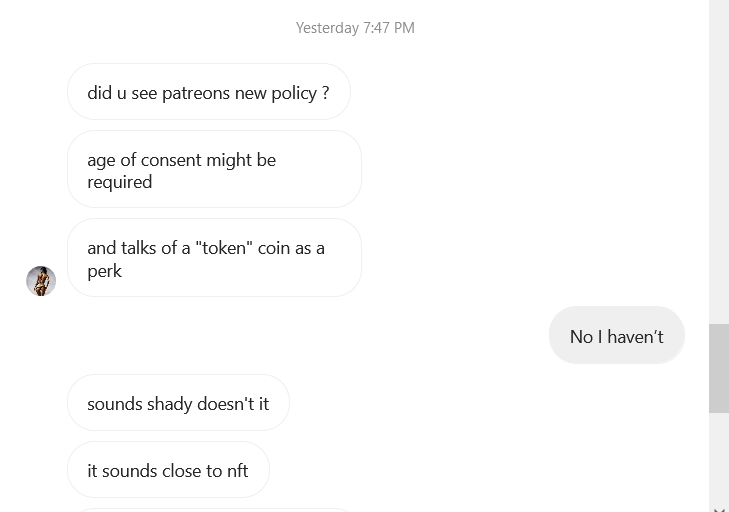Click the word "perk" in the third message
The width and height of the screenshot is (729, 512).
tap(104, 270)
